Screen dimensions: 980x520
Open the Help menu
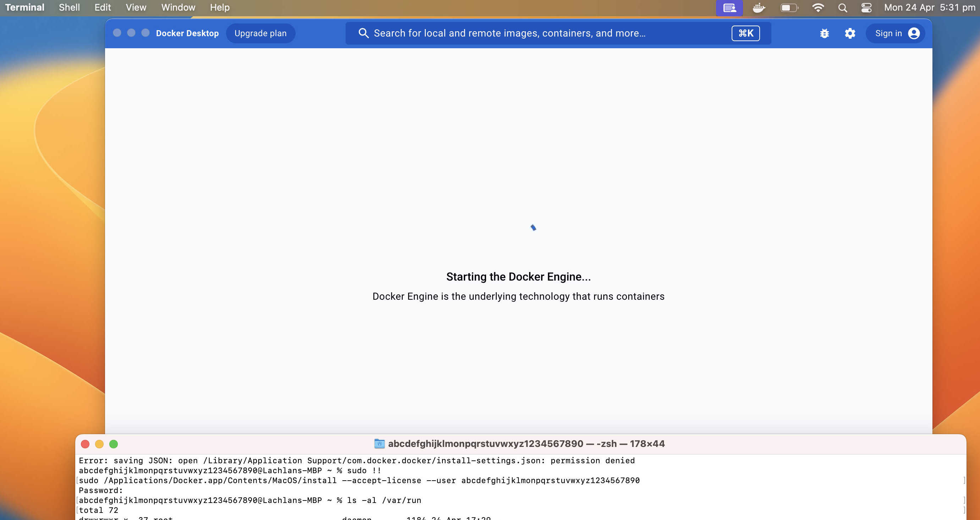click(x=220, y=7)
